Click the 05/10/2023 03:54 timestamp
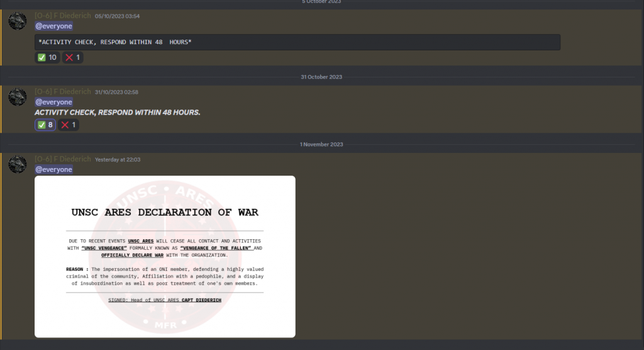The width and height of the screenshot is (644, 350). point(117,16)
